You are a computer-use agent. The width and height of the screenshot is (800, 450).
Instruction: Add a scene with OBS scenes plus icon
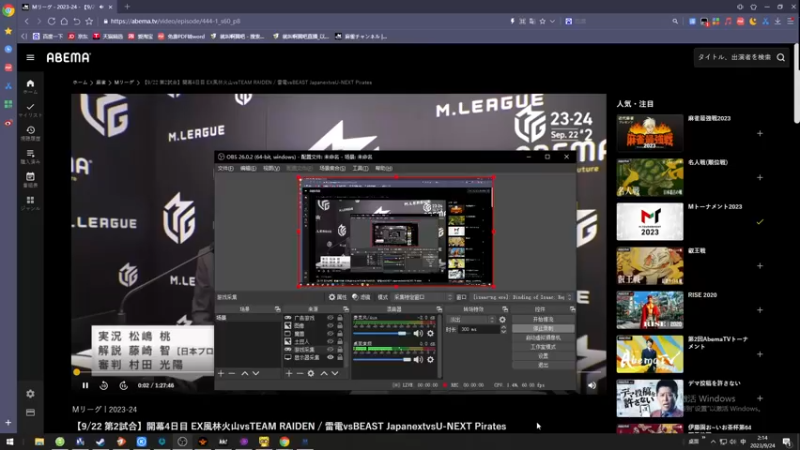point(221,373)
